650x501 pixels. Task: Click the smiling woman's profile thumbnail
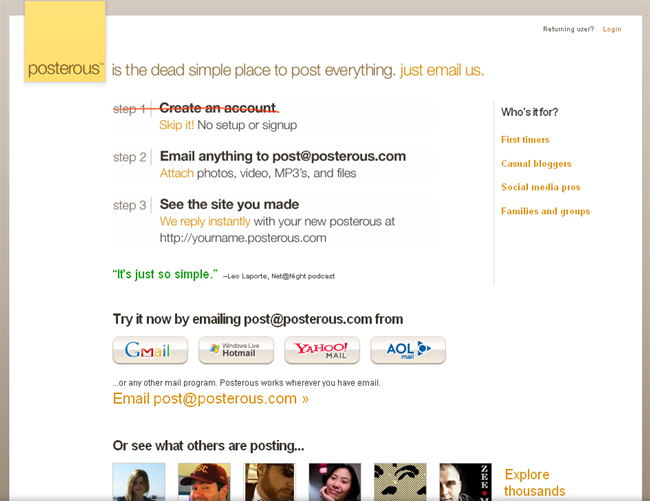pyautogui.click(x=335, y=482)
